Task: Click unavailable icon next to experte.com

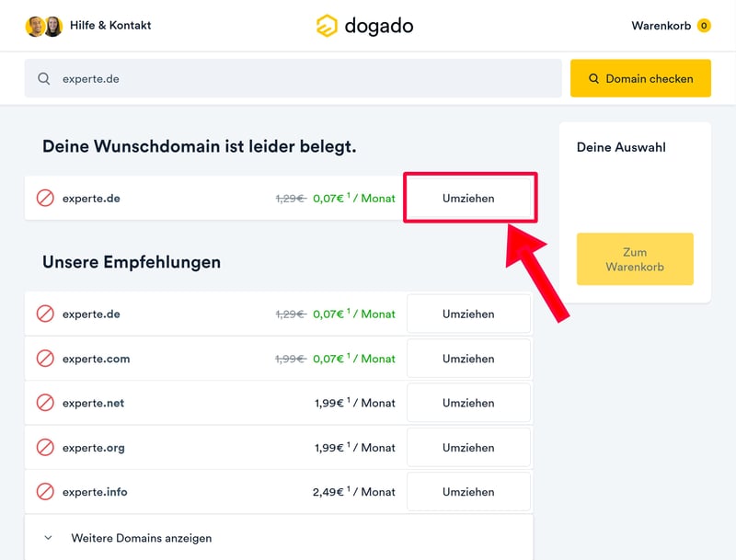Action: (45, 359)
